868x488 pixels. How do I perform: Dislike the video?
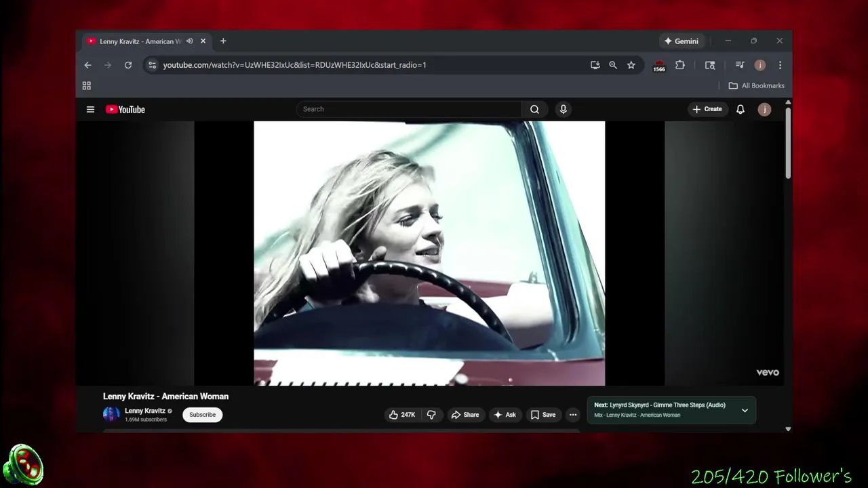click(x=431, y=415)
